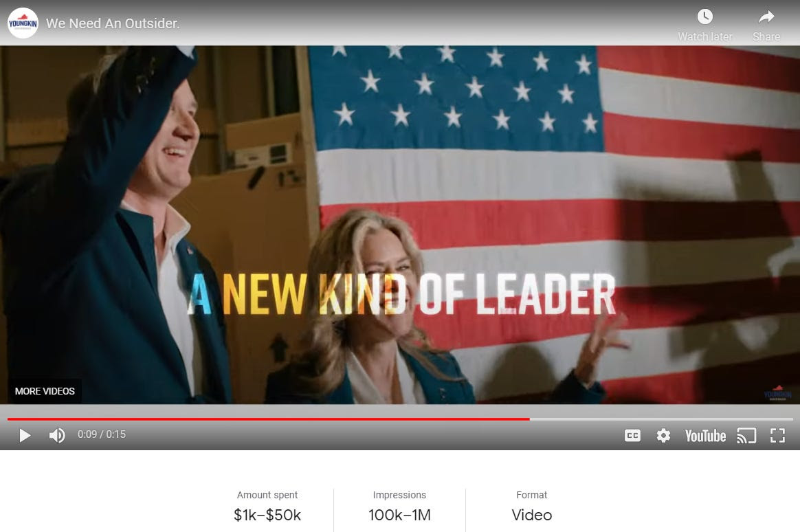Click the Youngkin watermark in video corner

777,393
